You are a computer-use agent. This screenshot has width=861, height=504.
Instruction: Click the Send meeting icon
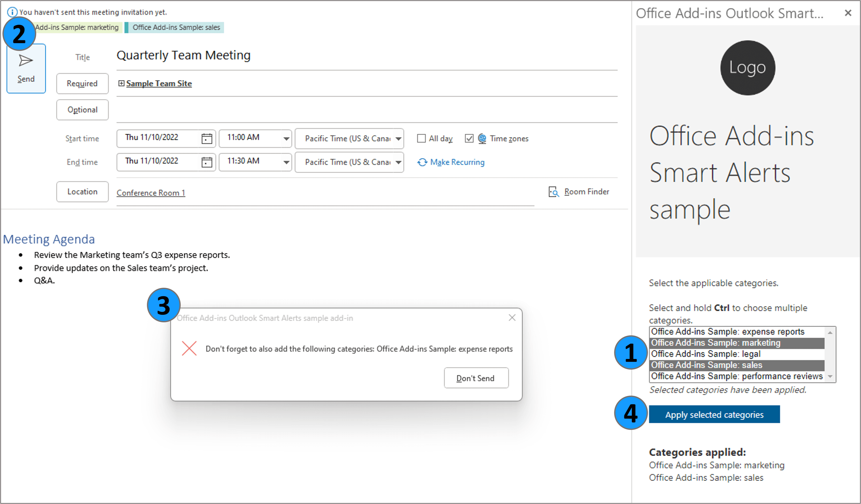pyautogui.click(x=26, y=61)
